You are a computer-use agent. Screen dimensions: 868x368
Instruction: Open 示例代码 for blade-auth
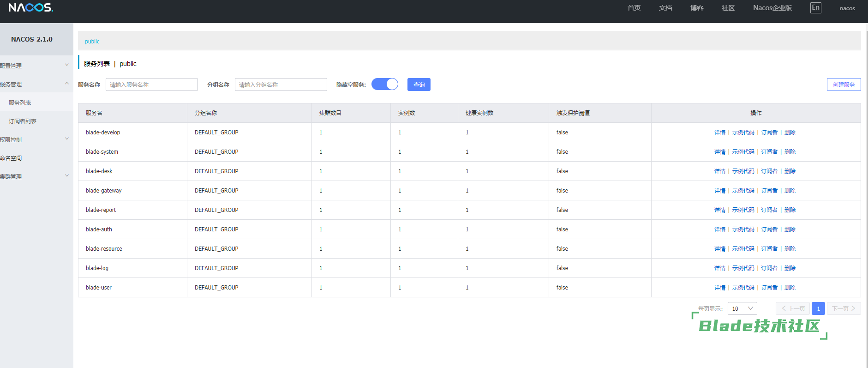[743, 229]
